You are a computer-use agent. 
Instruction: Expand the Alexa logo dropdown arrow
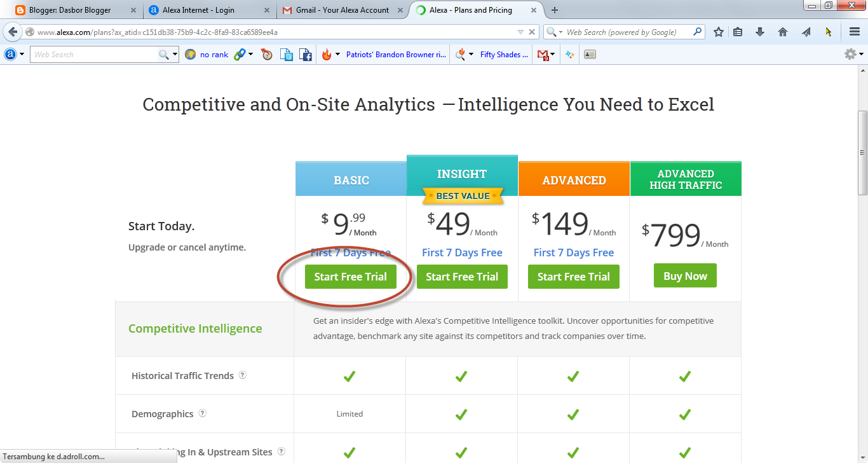pyautogui.click(x=22, y=55)
